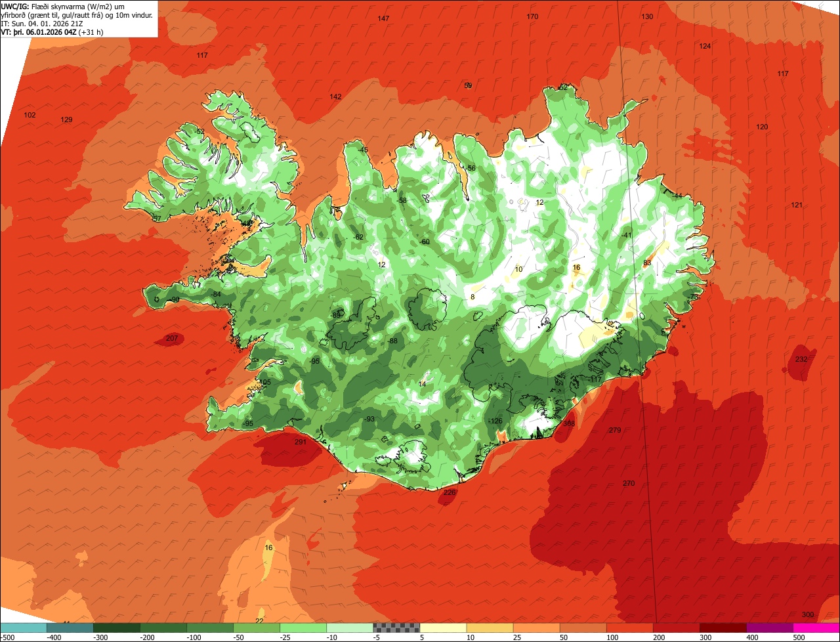Click the northern value 56

click(471, 168)
